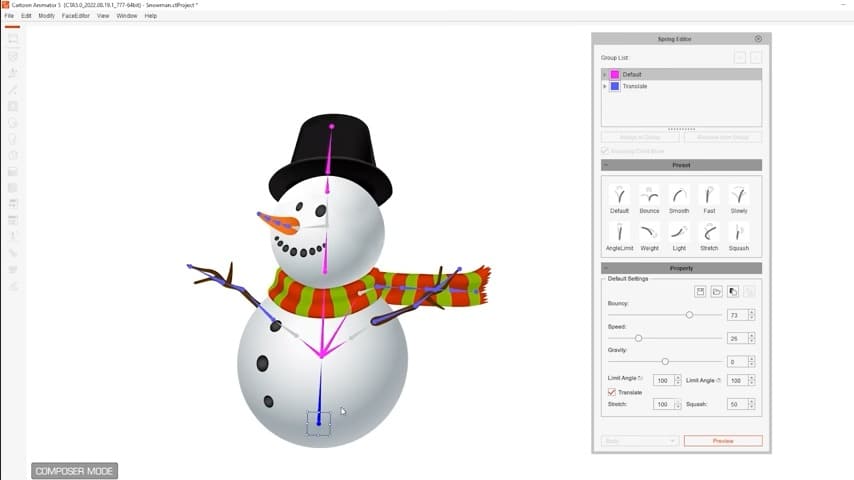Apply the Weight spring preset
This screenshot has height=480, width=854.
(649, 232)
